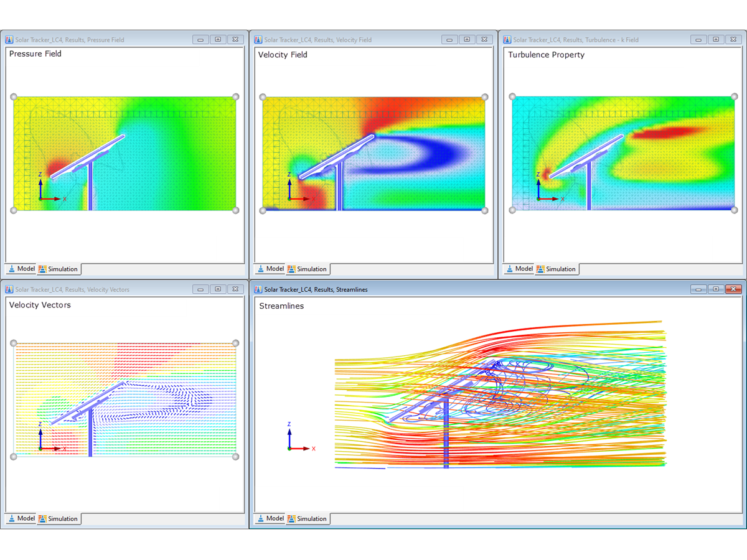This screenshot has height=560, width=747.
Task: Click the bottom-right handle of the Velocity Vectors plane
Action: point(235,457)
